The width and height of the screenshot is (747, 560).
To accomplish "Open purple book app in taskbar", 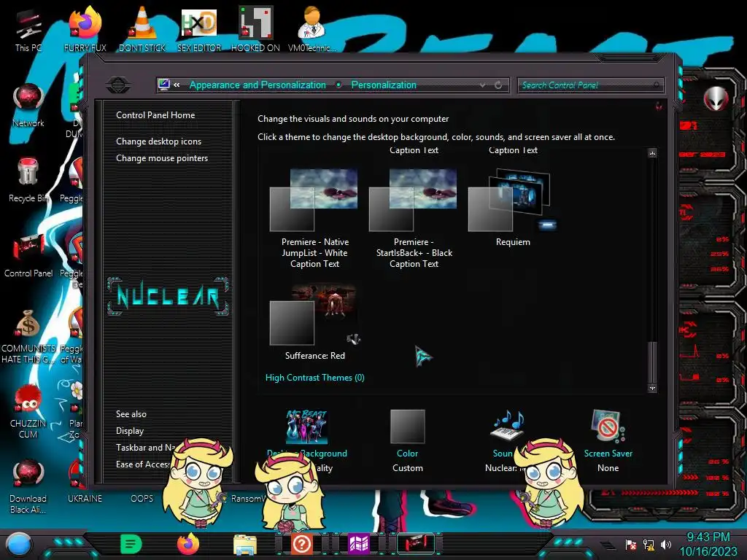I will [359, 544].
